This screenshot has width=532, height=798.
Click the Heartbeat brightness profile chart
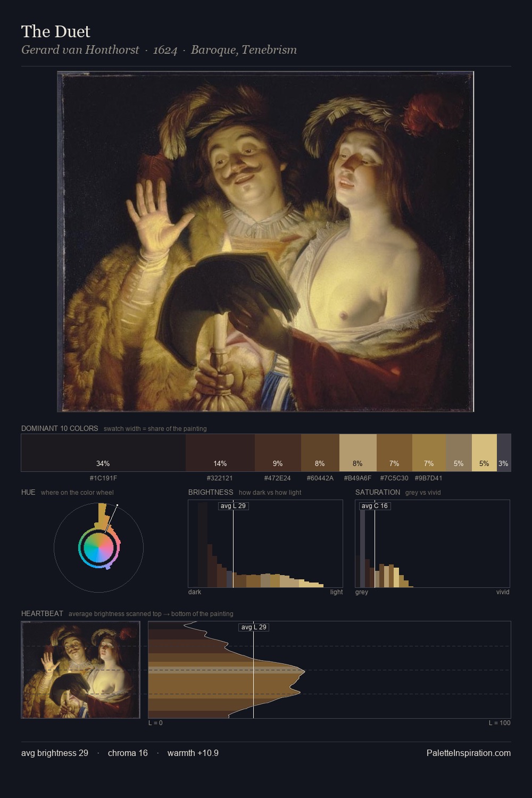point(329,670)
